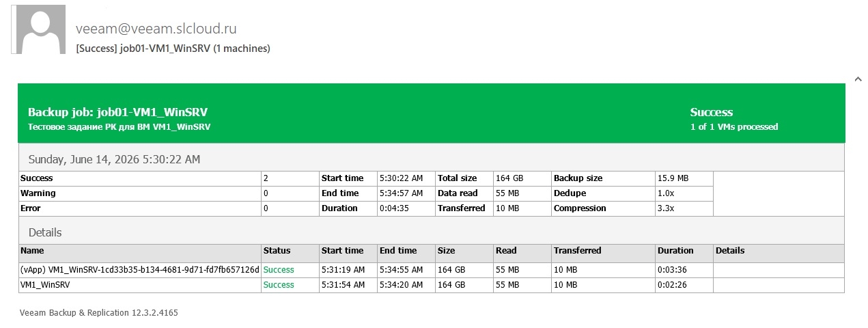Image resolution: width=868 pixels, height=328 pixels.
Task: Click the email subject line job01-VM1_WinSRV
Action: (x=173, y=49)
